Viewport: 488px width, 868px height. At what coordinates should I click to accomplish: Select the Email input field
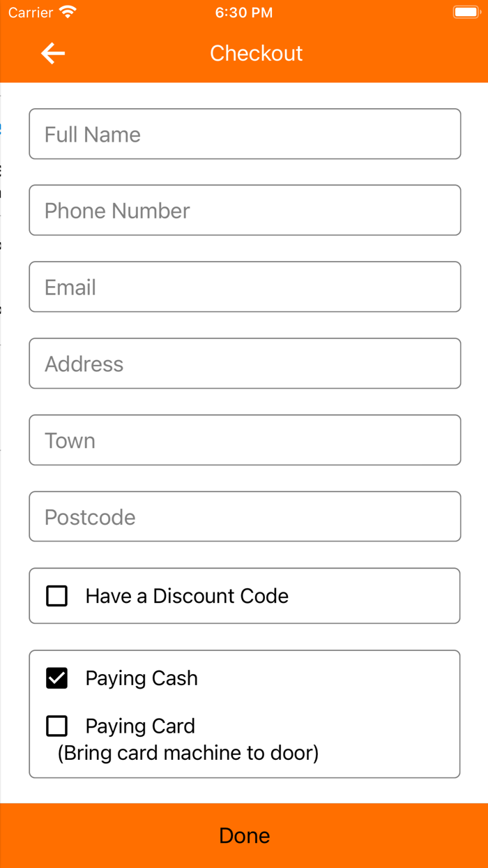click(x=245, y=287)
